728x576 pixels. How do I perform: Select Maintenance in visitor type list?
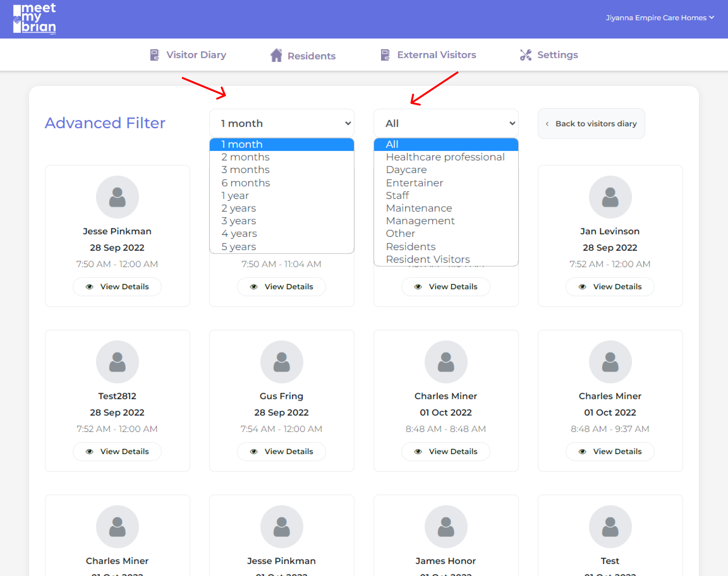click(x=419, y=208)
